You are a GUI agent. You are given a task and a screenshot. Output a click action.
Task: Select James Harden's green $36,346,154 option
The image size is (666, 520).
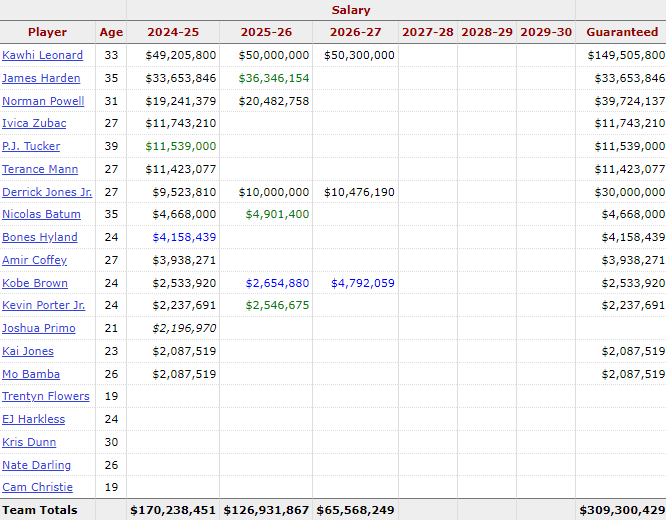click(x=274, y=78)
